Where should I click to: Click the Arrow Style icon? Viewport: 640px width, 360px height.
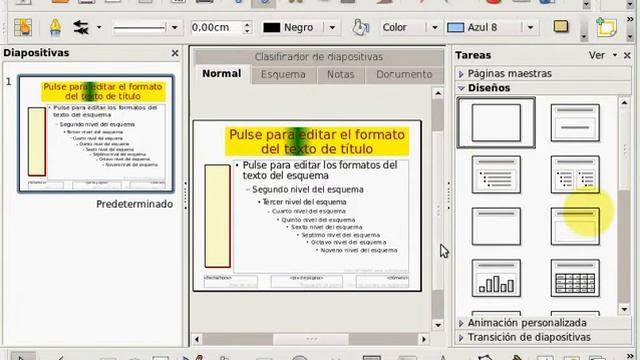81,28
